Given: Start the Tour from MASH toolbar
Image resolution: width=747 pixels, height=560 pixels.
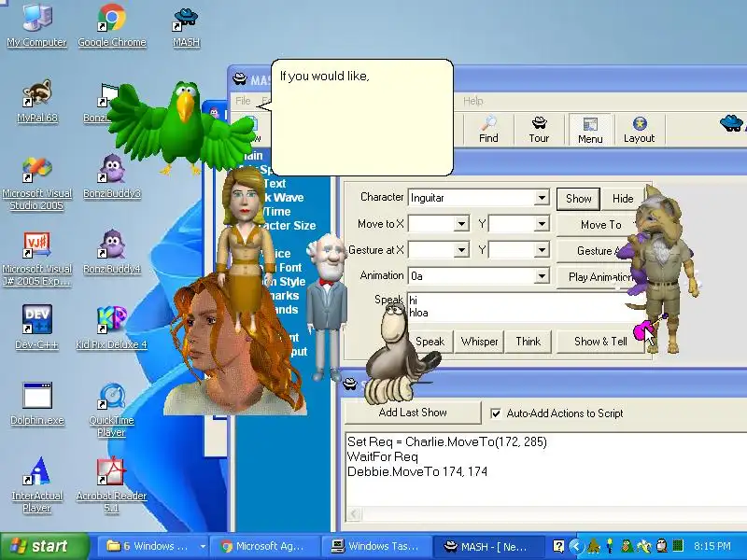Looking at the screenshot, I should pyautogui.click(x=539, y=129).
